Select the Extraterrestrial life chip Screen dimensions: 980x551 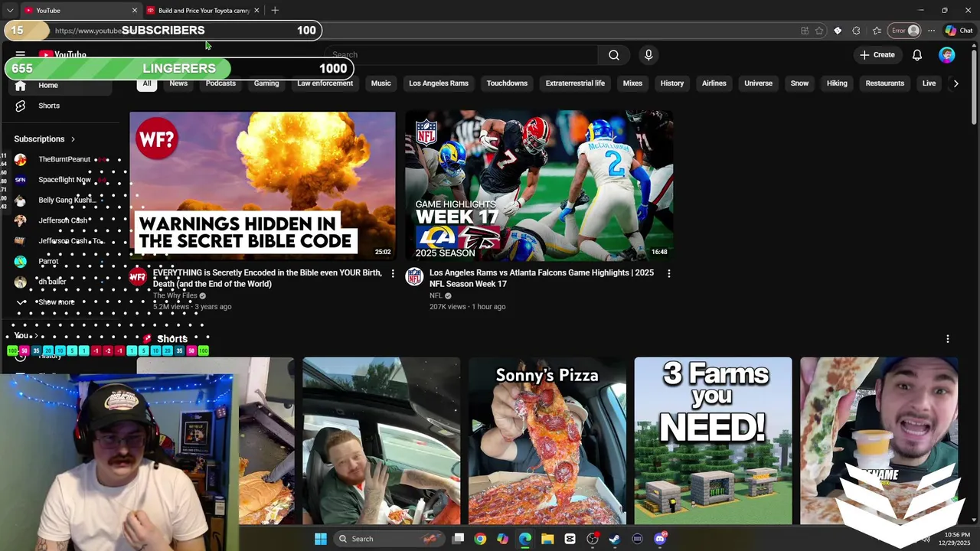pyautogui.click(x=575, y=83)
